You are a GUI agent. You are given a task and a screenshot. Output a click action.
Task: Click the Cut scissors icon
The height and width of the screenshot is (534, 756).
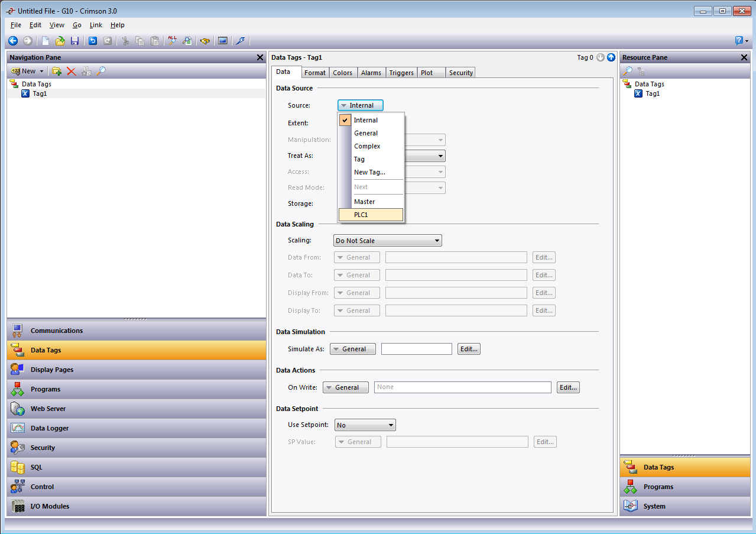point(125,41)
